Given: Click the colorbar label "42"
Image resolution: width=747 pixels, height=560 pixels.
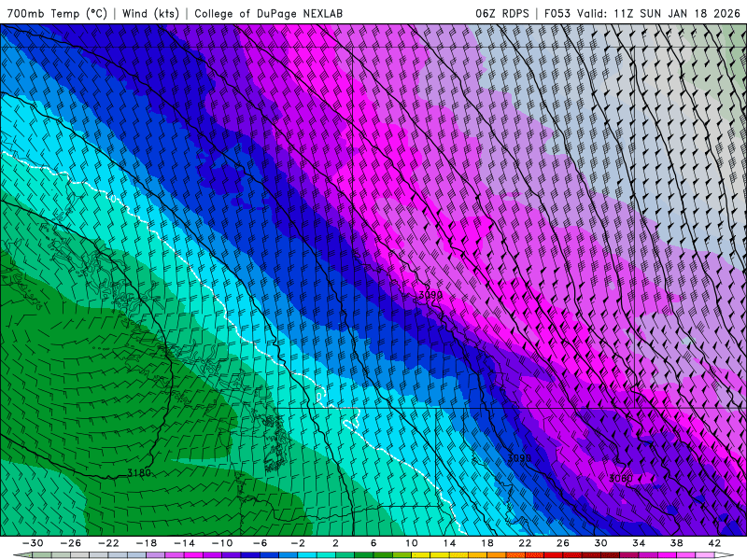Looking at the screenshot, I should coord(714,543).
